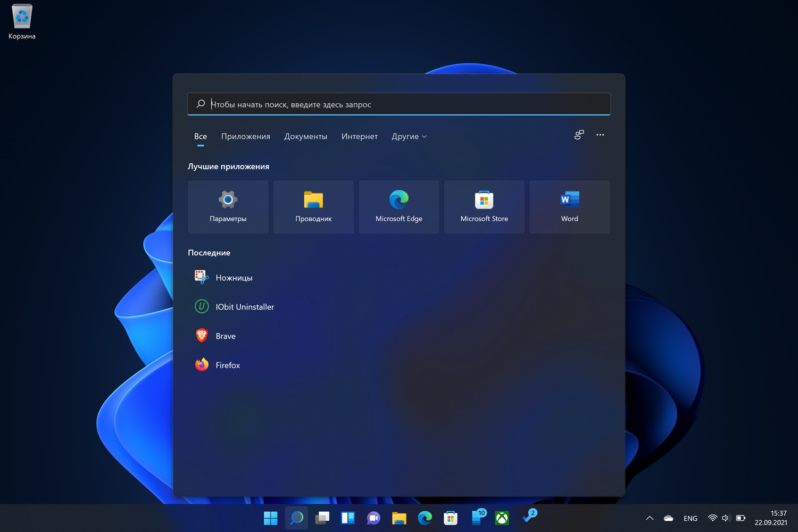The width and height of the screenshot is (798, 532).
Task: Click the Windows Start button
Action: coord(271,518)
